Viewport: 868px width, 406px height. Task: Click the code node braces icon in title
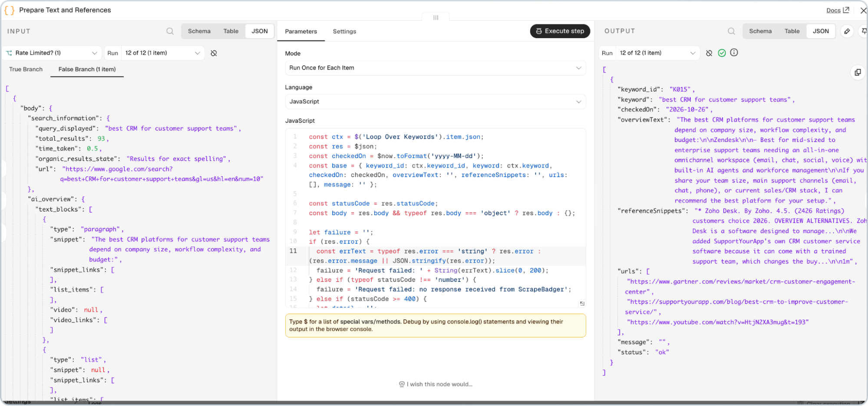tap(9, 10)
